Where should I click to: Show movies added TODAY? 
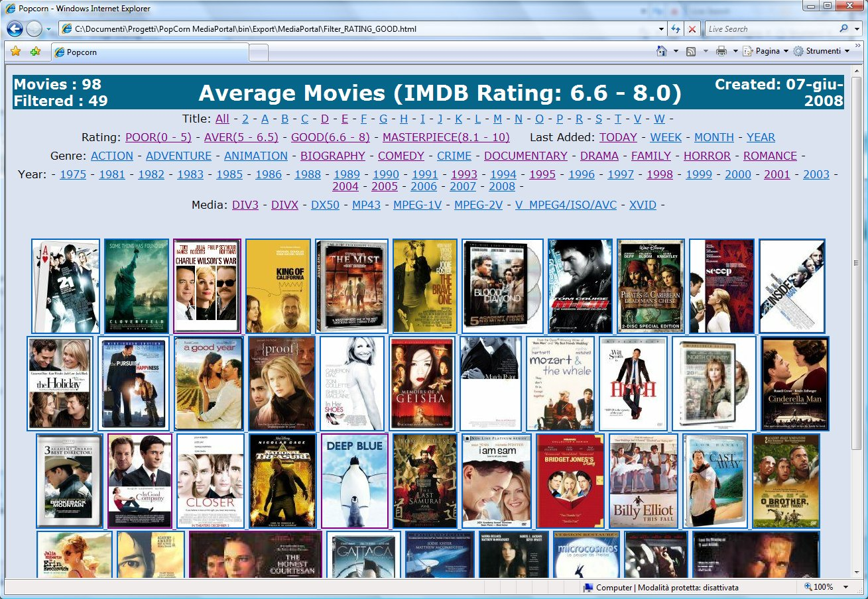(618, 137)
